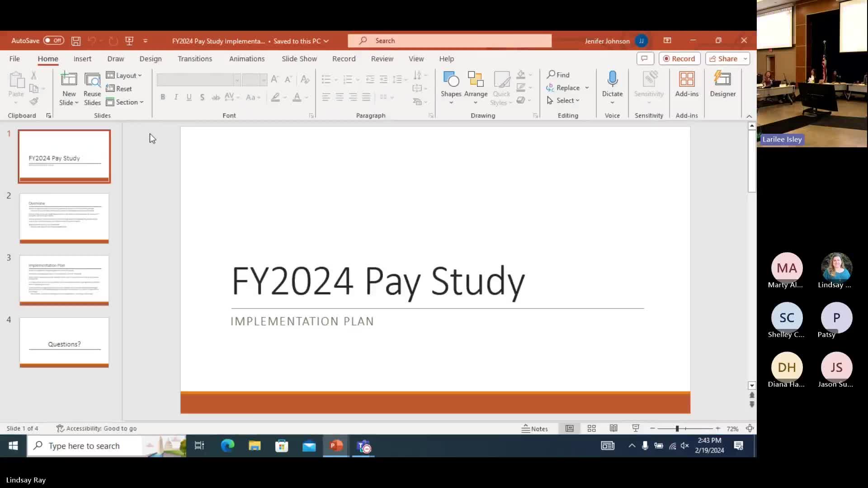Click the zoom slider handle
Screen dimensions: 868x488
(x=677, y=428)
